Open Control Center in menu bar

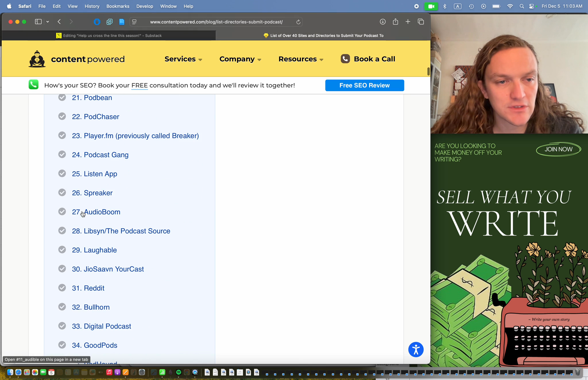pyautogui.click(x=532, y=6)
